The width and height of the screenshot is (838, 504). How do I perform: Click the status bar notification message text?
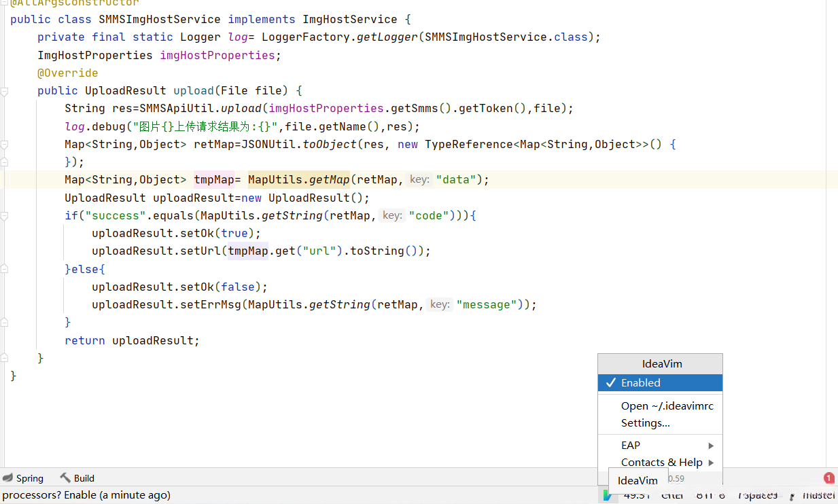pyautogui.click(x=86, y=495)
